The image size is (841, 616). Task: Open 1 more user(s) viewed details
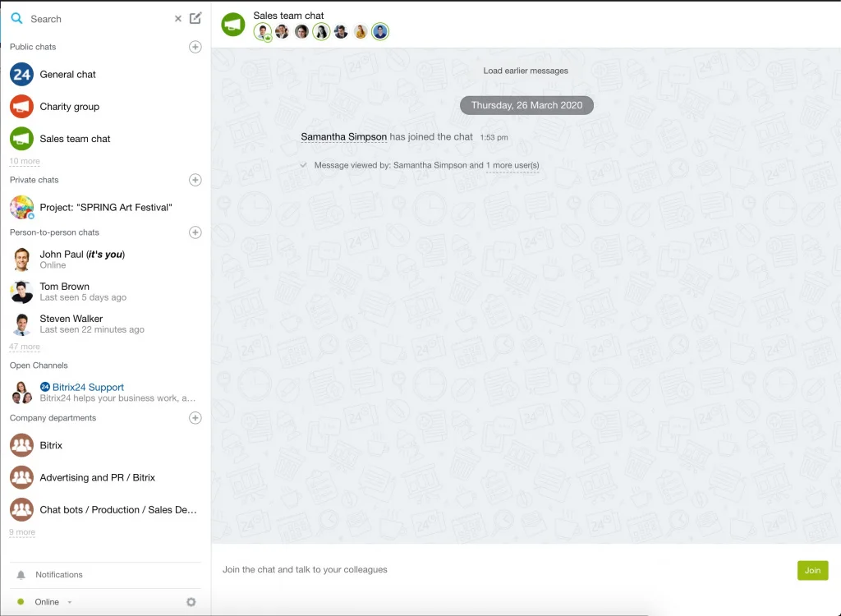(x=512, y=165)
